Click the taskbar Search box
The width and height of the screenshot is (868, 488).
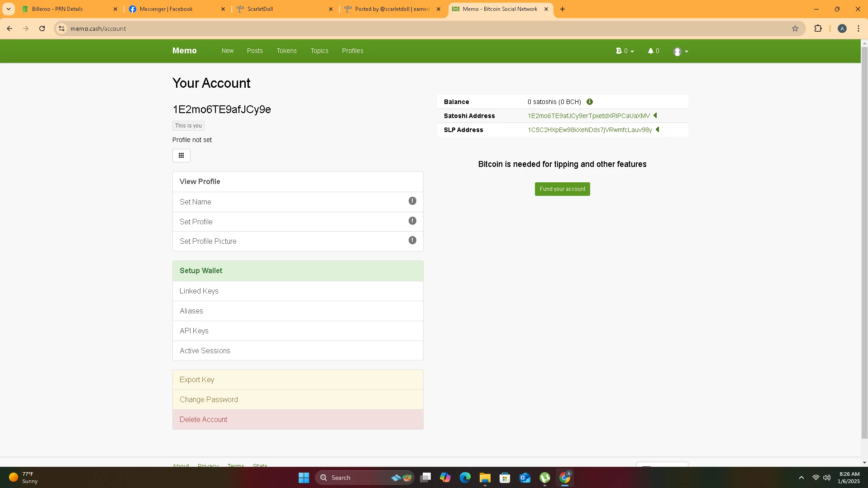364,478
